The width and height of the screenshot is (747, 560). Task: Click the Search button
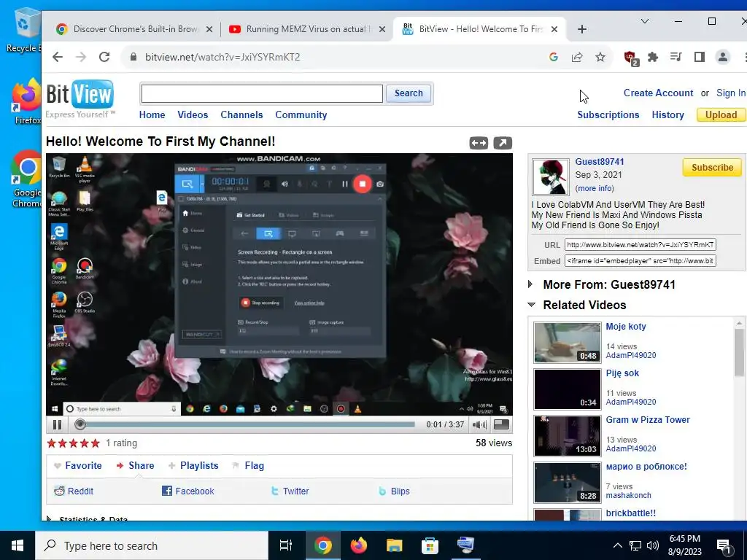pos(409,93)
